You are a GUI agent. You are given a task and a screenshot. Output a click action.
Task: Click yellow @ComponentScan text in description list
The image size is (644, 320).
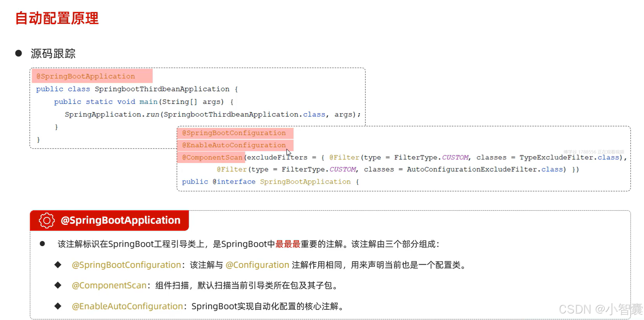coord(109,285)
